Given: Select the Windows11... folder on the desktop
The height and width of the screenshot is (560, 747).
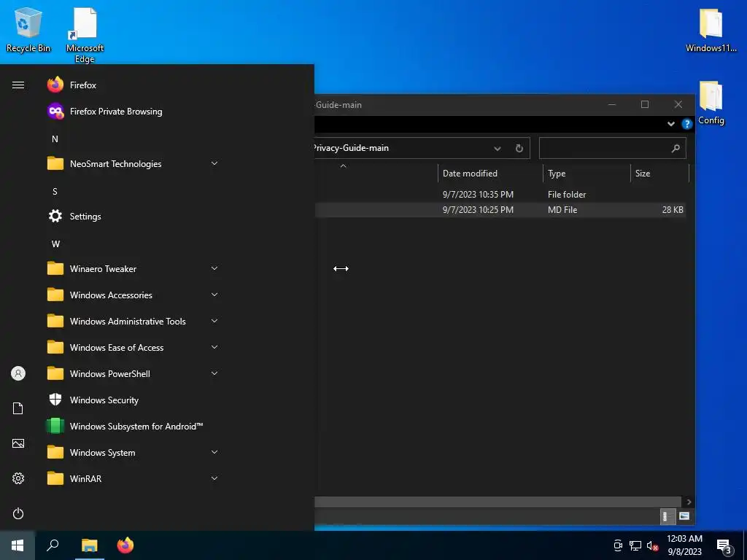Looking at the screenshot, I should [711, 29].
